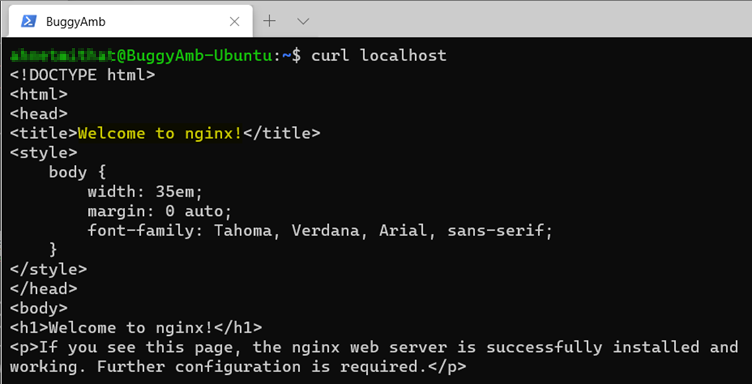Click the 'margin: 0 auto;' line

point(160,211)
